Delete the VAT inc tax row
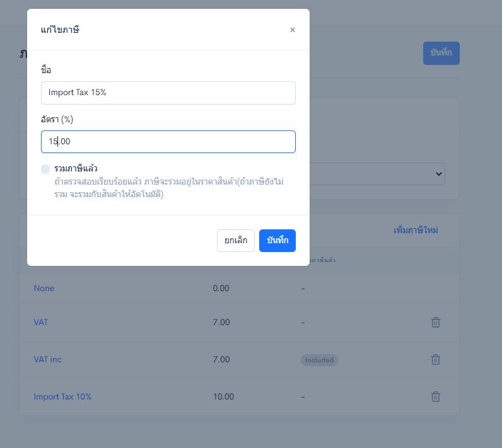Screen dimensions: 502x448 pyautogui.click(x=435, y=359)
